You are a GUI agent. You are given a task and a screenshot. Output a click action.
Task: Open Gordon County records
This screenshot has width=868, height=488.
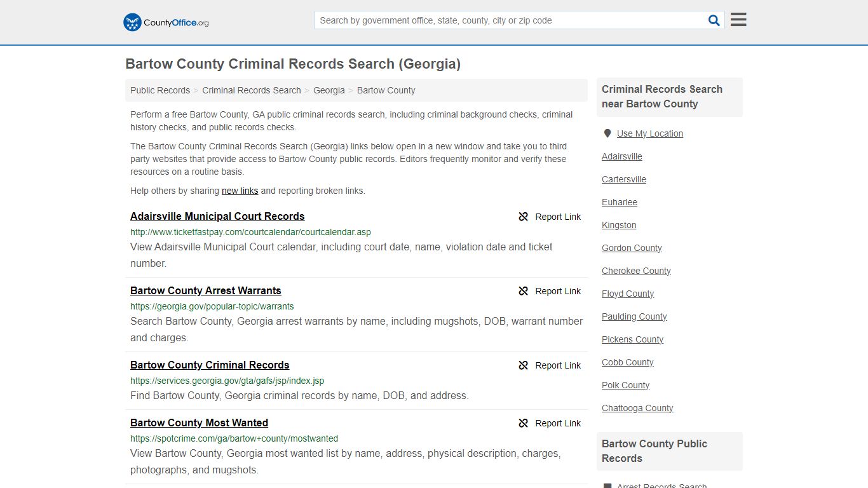pyautogui.click(x=632, y=248)
